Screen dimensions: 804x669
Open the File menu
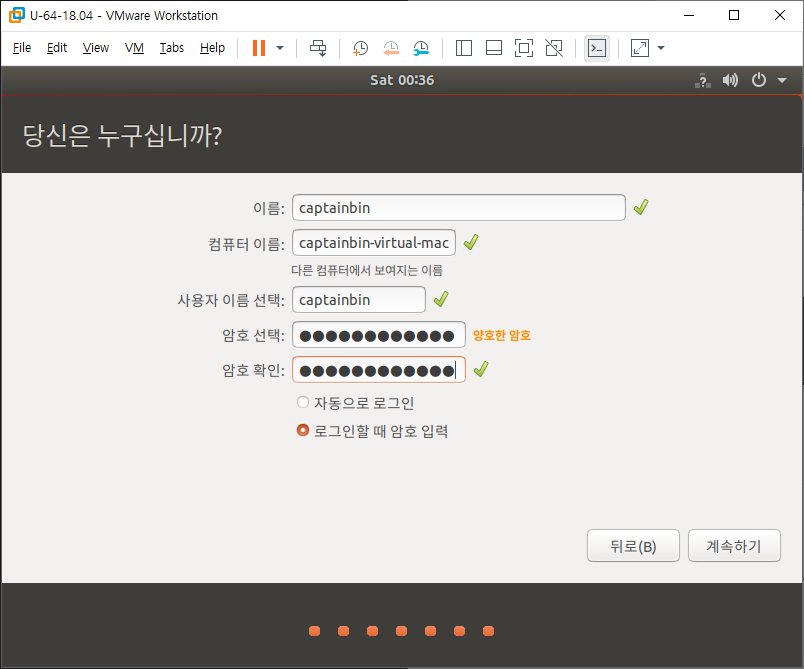tap(22, 48)
